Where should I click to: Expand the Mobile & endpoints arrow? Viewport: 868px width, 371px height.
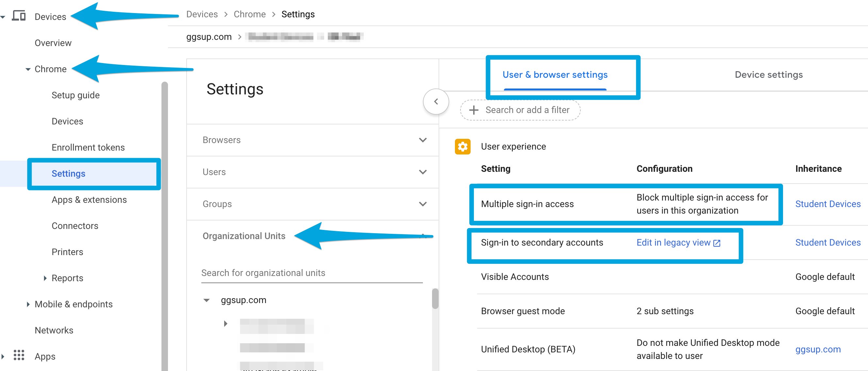(x=28, y=304)
